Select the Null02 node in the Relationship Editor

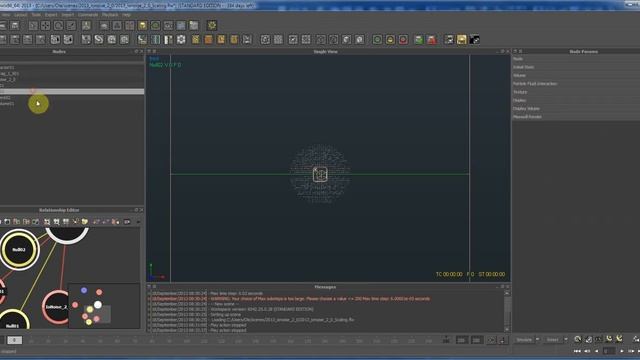point(19,249)
